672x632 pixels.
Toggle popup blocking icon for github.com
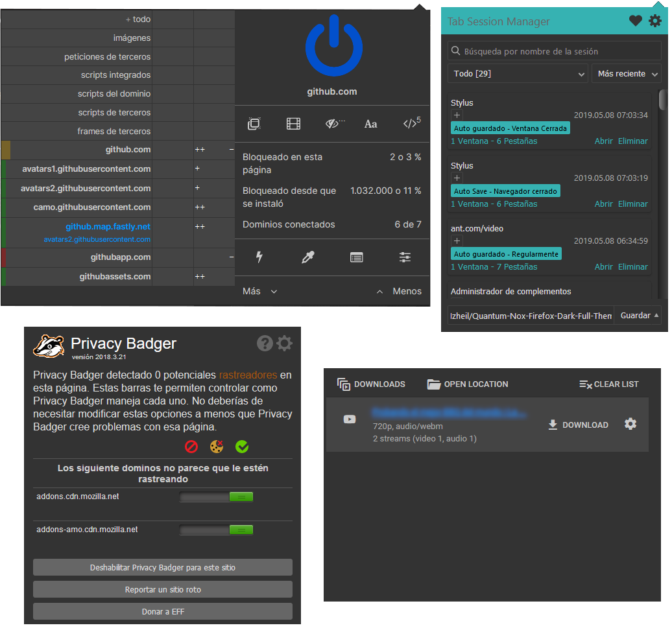[x=254, y=124]
